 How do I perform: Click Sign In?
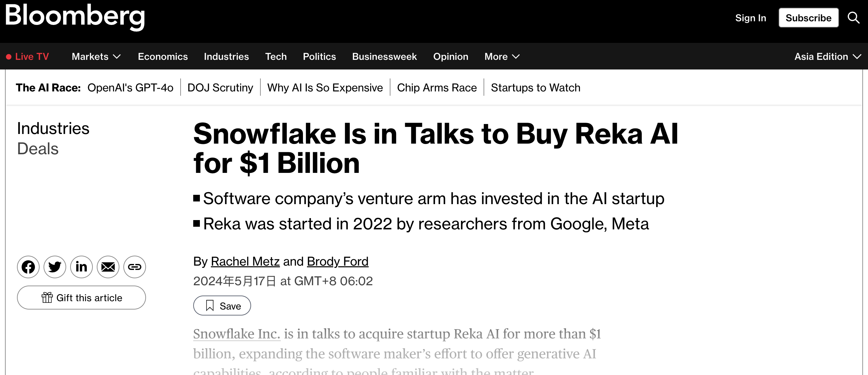point(751,18)
